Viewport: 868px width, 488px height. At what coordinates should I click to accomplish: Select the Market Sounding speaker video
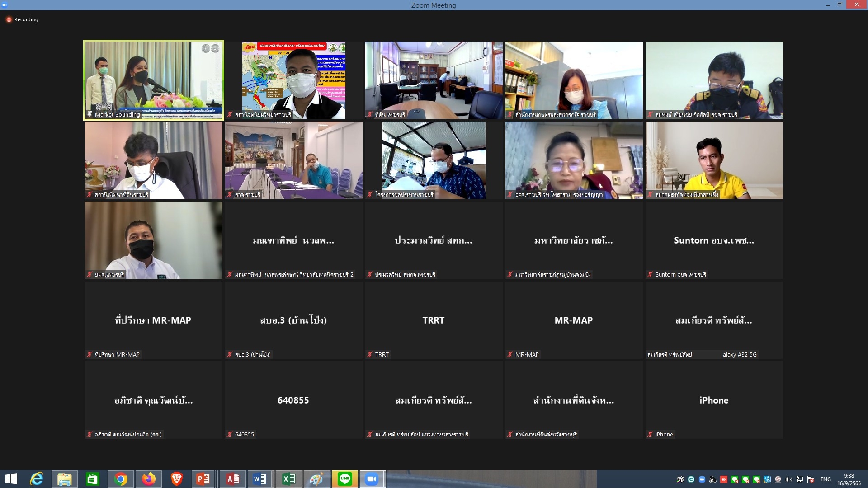(153, 80)
